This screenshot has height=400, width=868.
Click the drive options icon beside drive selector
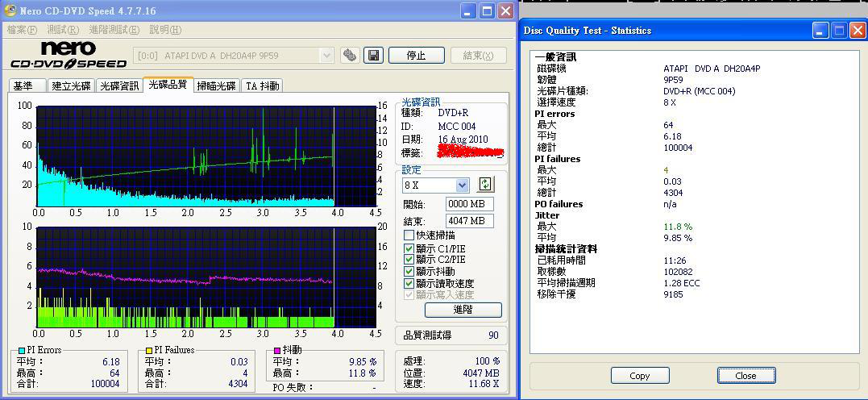[350, 55]
